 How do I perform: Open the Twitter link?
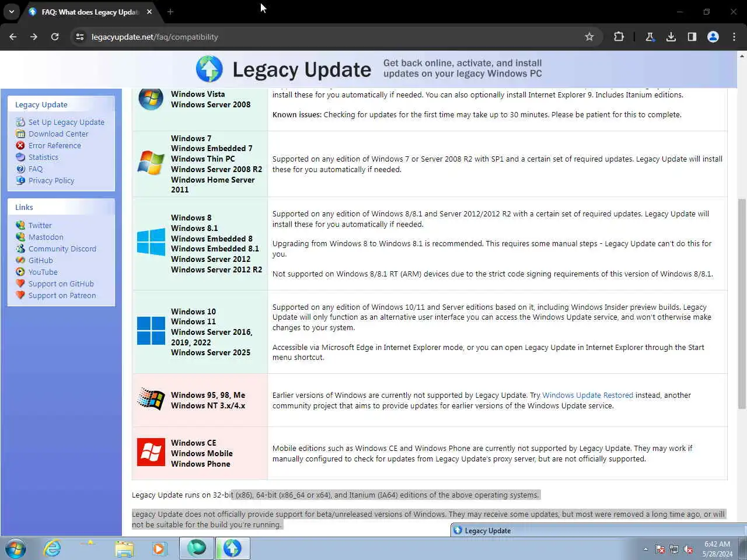[40, 225]
